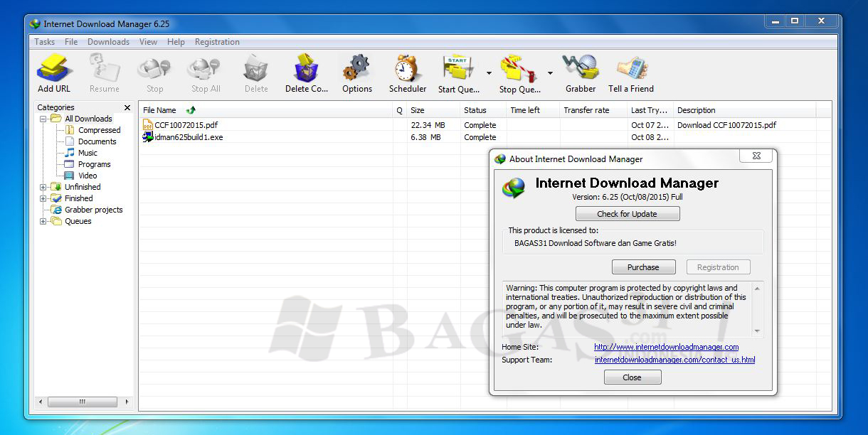868x435 pixels.
Task: Click Check for Update button
Action: click(x=628, y=214)
